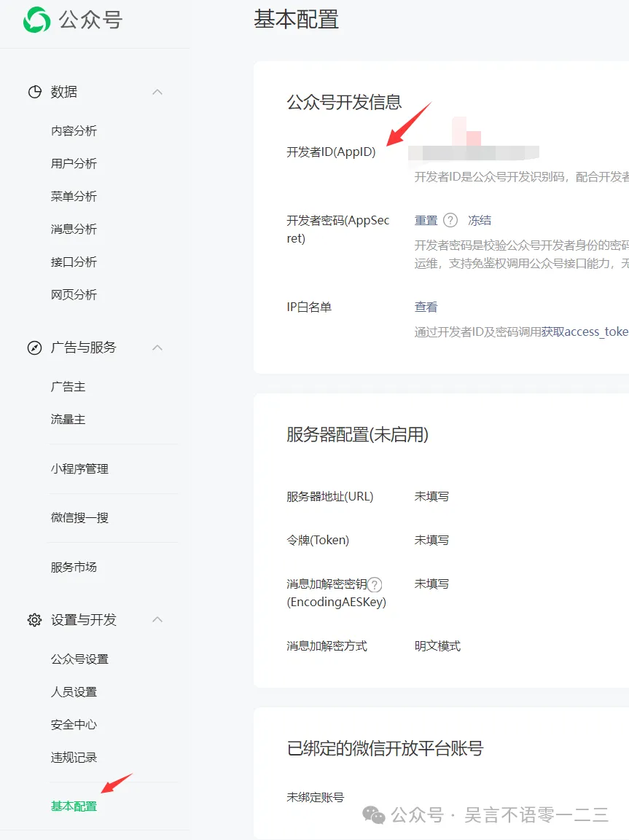Screen dimensions: 629x840
Task: Open 安全中心 page
Action: [x=74, y=725]
